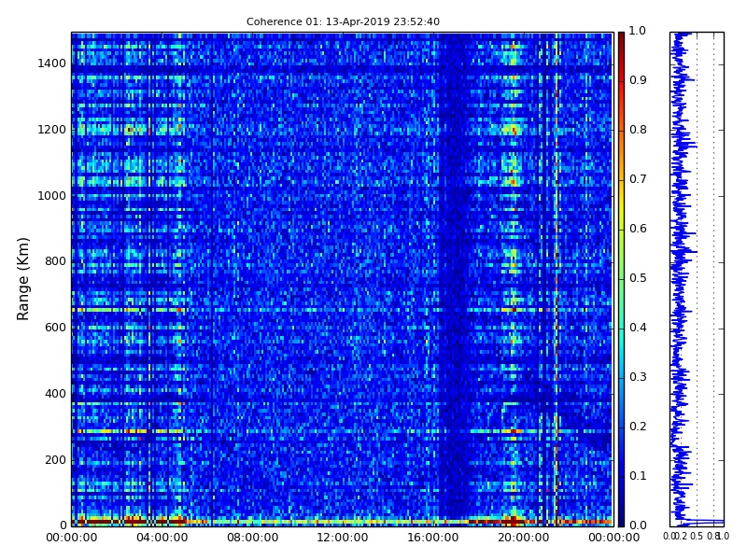Click the blue coherence profile line plot

[x=697, y=279]
